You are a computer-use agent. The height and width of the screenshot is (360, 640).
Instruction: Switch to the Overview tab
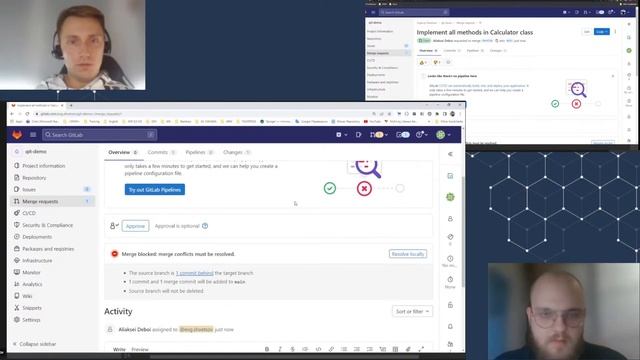point(122,152)
